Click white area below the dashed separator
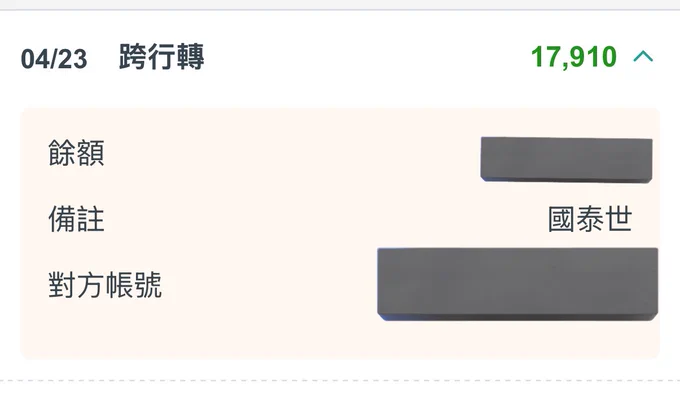This screenshot has height=396, width=680. [340, 389]
